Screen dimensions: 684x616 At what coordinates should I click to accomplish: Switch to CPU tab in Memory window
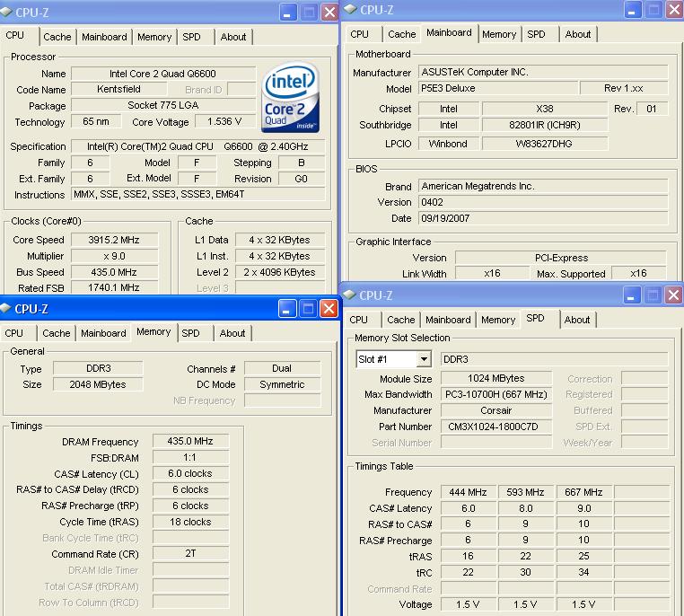pyautogui.click(x=14, y=333)
